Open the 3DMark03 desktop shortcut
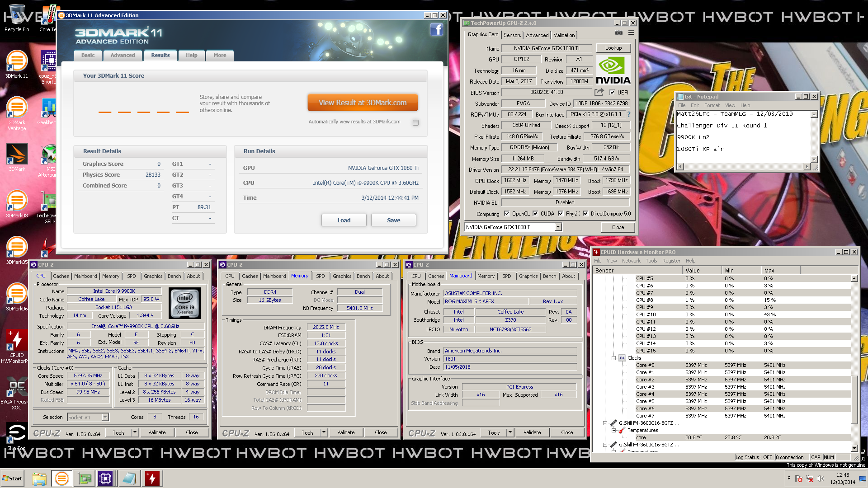The height and width of the screenshot is (488, 868). (17, 204)
